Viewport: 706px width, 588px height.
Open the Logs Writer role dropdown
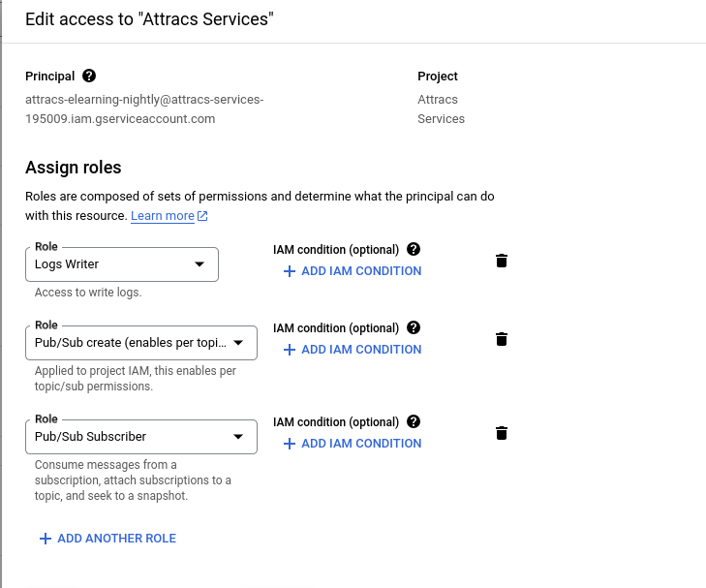coord(122,264)
